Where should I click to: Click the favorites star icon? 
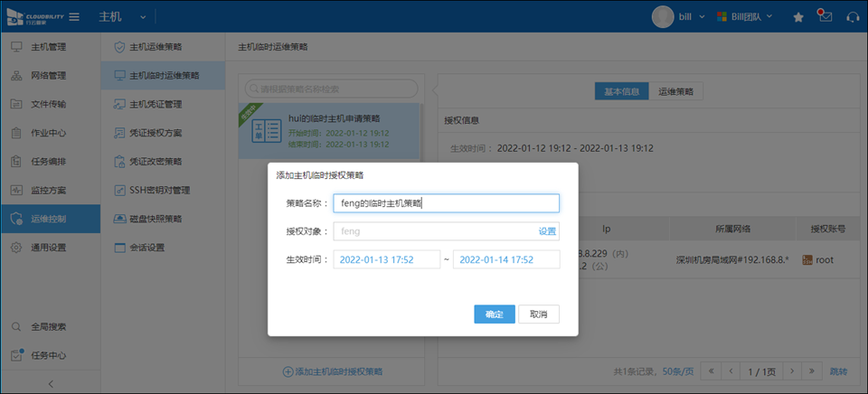798,17
